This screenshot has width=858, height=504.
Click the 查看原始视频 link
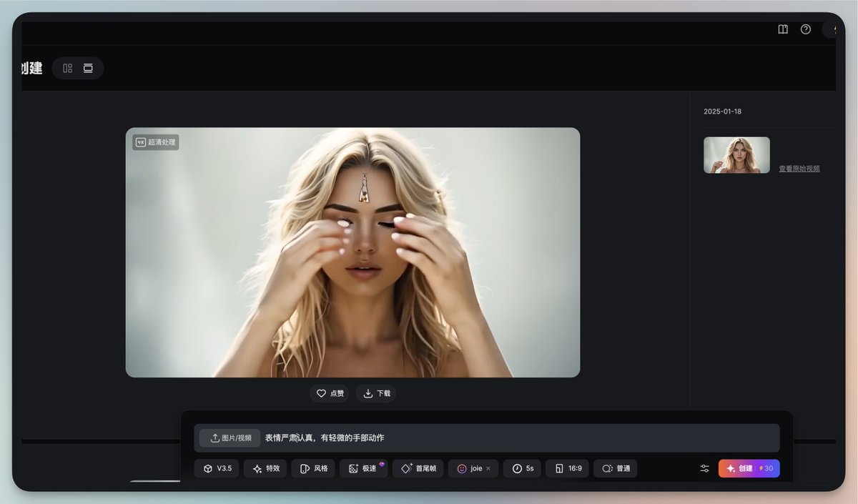(799, 169)
